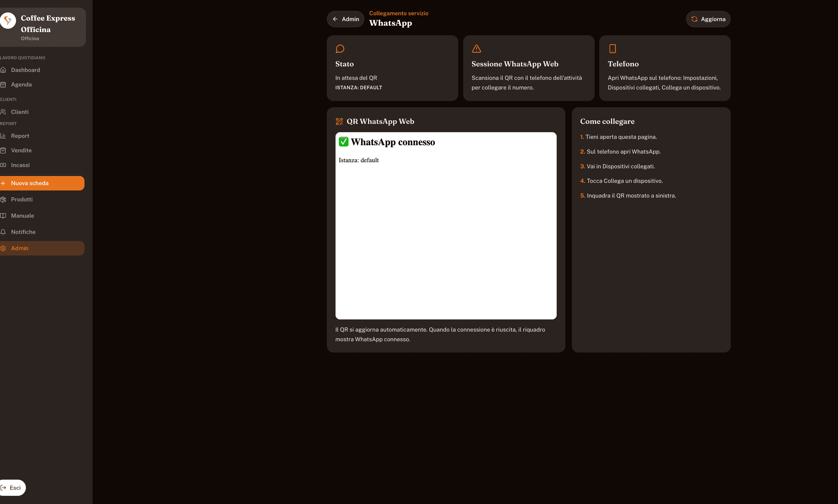The height and width of the screenshot is (504, 838).
Task: Click the chat bubble icon above Stato
Action: click(x=340, y=49)
